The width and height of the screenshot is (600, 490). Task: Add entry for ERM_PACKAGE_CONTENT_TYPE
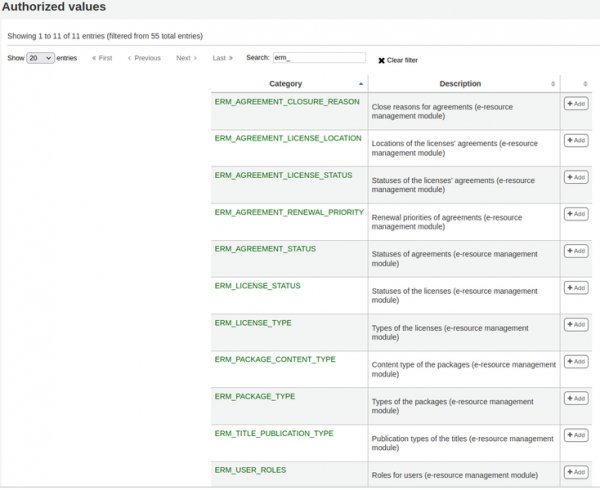pos(575,361)
